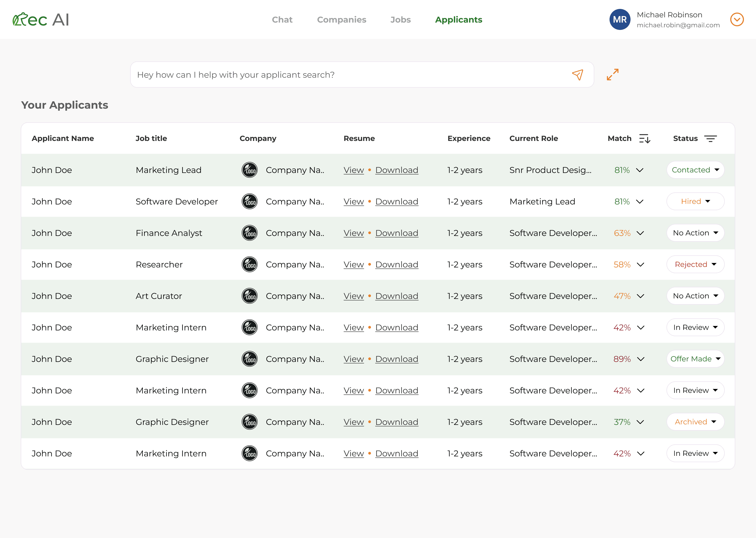Open the Hired status dropdown

pyautogui.click(x=695, y=201)
